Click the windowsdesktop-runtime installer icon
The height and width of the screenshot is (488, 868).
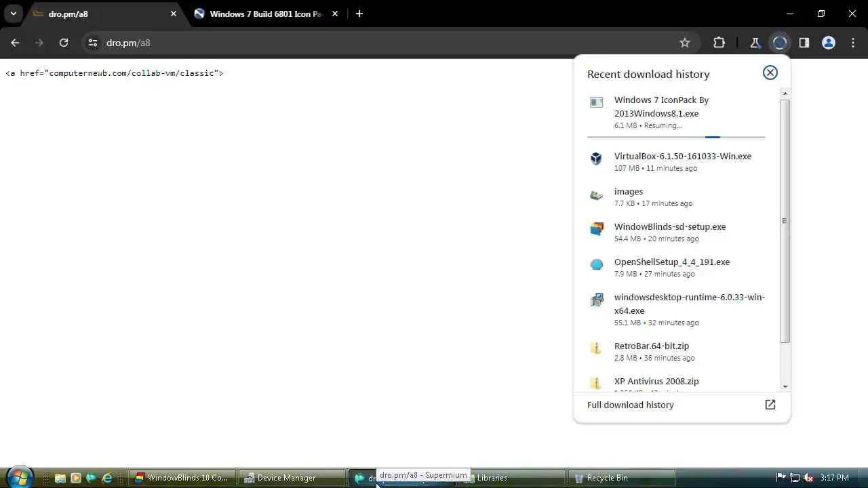(x=596, y=300)
